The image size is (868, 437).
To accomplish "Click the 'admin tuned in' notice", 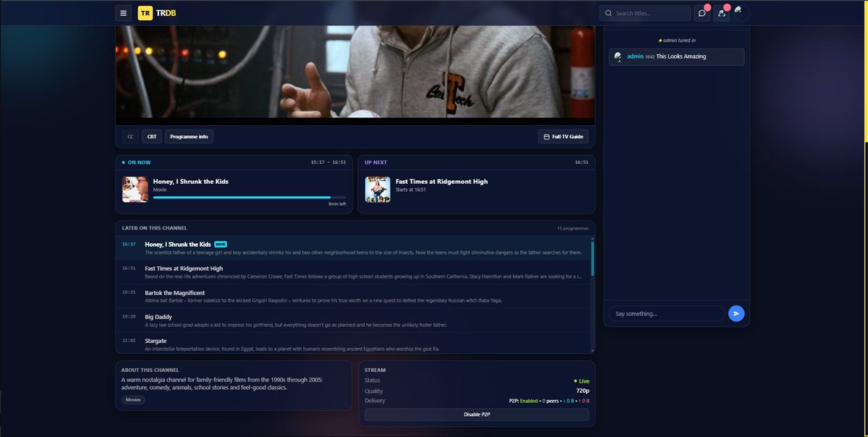I will pos(676,41).
